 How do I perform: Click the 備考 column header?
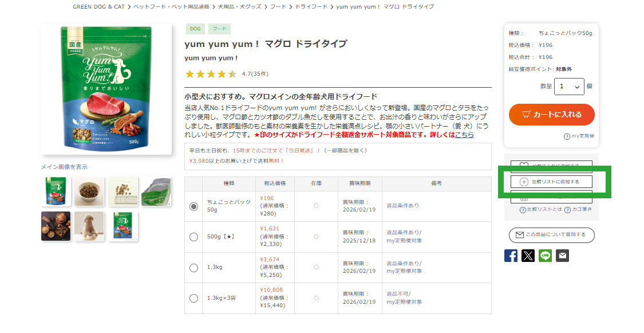(437, 183)
